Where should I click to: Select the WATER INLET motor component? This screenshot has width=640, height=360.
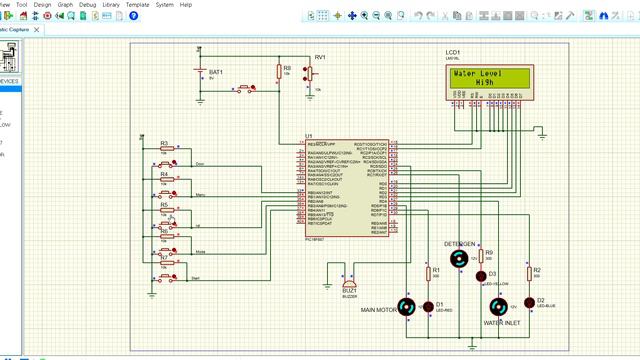click(x=498, y=307)
